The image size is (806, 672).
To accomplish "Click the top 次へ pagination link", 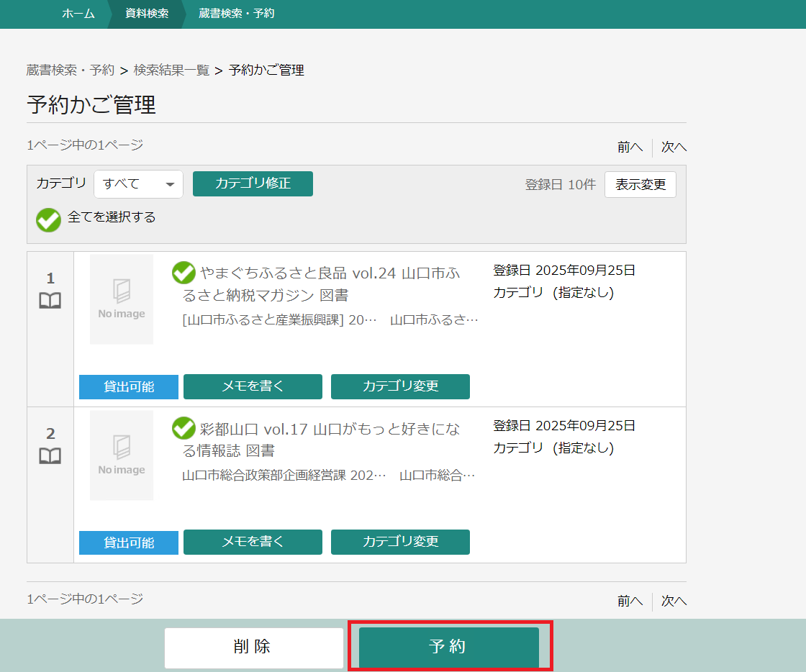I will pos(674,147).
